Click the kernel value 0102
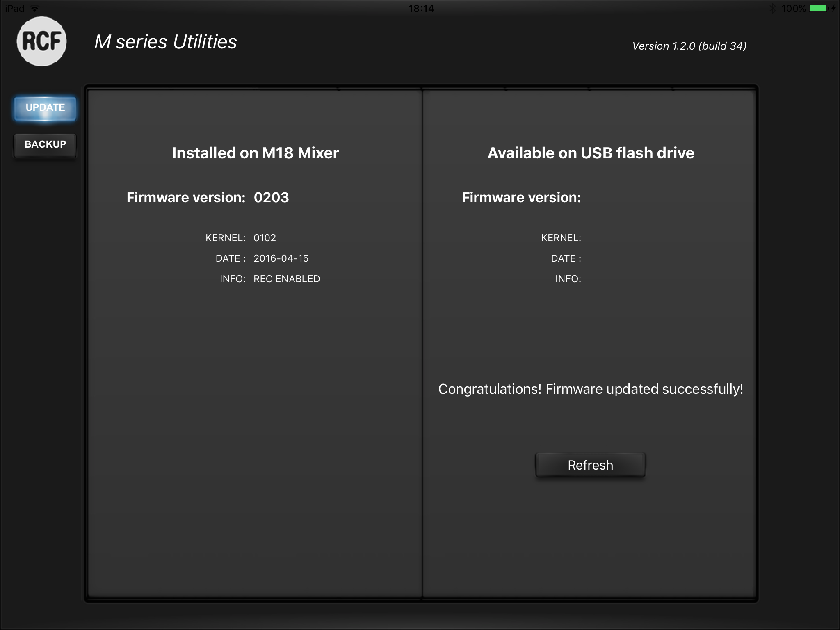This screenshot has height=630, width=840. (265, 238)
